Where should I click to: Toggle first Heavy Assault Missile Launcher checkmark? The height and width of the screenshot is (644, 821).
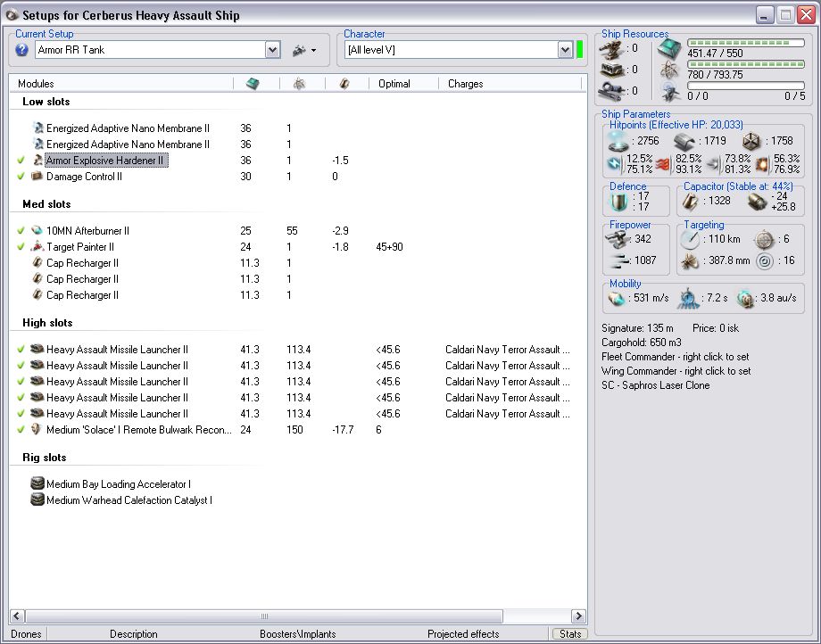pos(21,350)
